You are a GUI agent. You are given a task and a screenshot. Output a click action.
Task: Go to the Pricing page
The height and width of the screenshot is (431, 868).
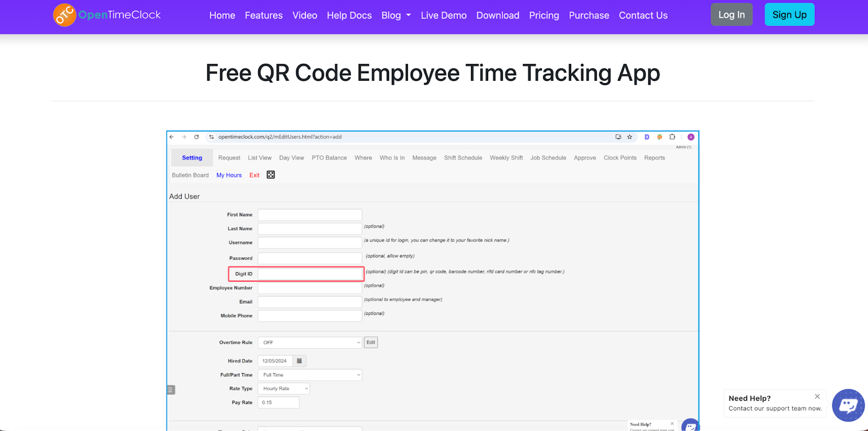(x=544, y=16)
